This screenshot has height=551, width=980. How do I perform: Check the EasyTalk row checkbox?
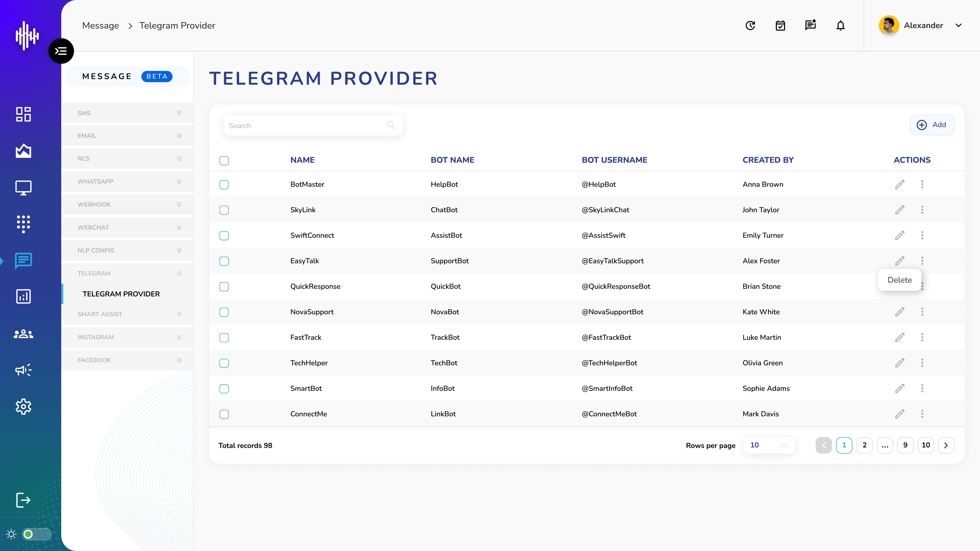point(224,261)
